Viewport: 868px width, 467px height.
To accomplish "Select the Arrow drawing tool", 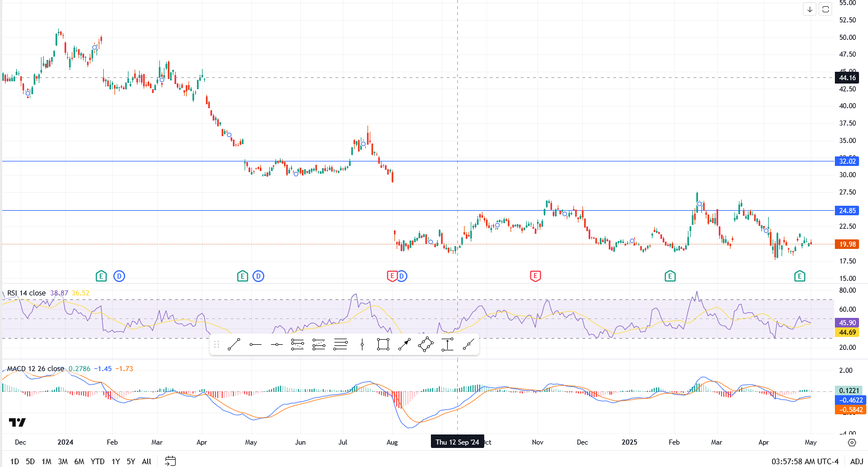I will [404, 344].
